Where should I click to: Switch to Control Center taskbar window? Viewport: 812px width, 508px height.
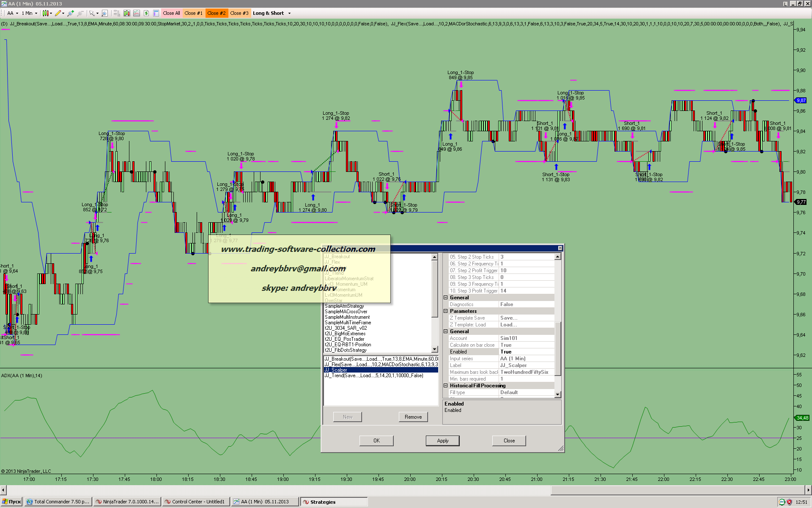pos(196,502)
